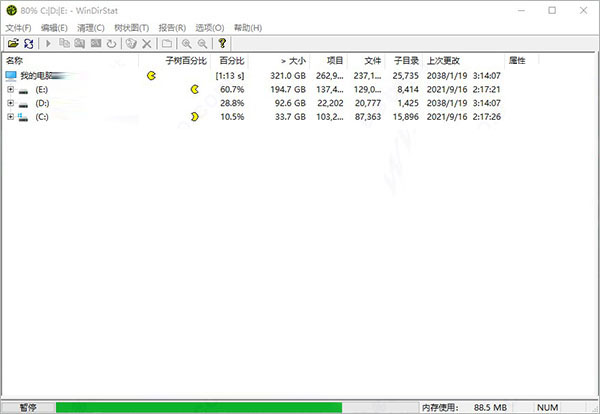Sort by the 文件 column header
Screen dimensions: 600x414
366,60
